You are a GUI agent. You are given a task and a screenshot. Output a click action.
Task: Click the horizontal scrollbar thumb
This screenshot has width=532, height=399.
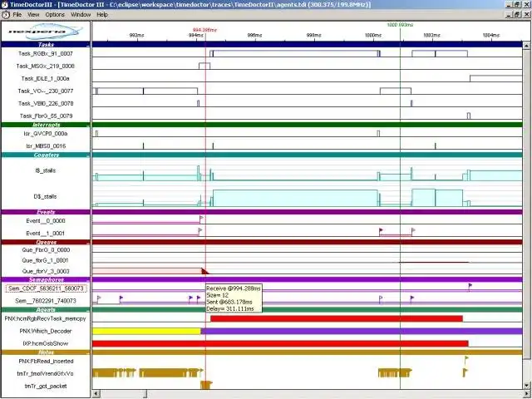coord(124,393)
